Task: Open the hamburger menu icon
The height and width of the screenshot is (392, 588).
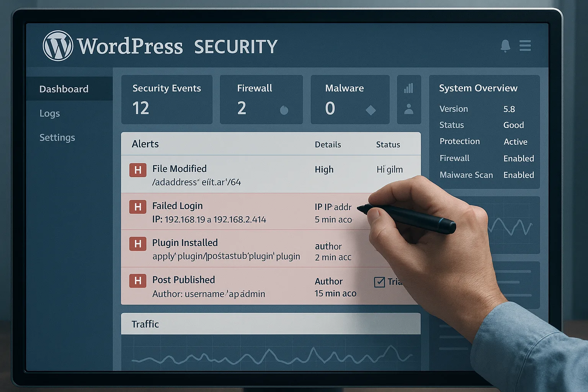Action: pos(525,46)
